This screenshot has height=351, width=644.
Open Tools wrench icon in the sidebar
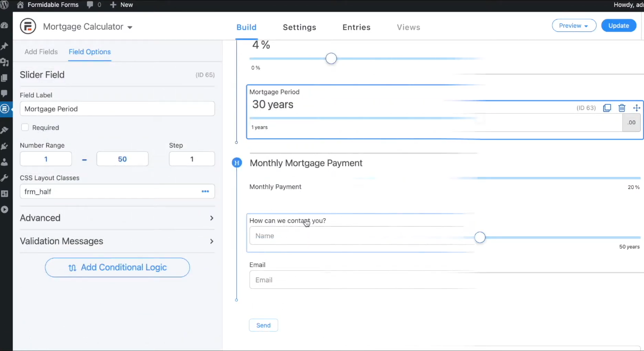pyautogui.click(x=5, y=178)
